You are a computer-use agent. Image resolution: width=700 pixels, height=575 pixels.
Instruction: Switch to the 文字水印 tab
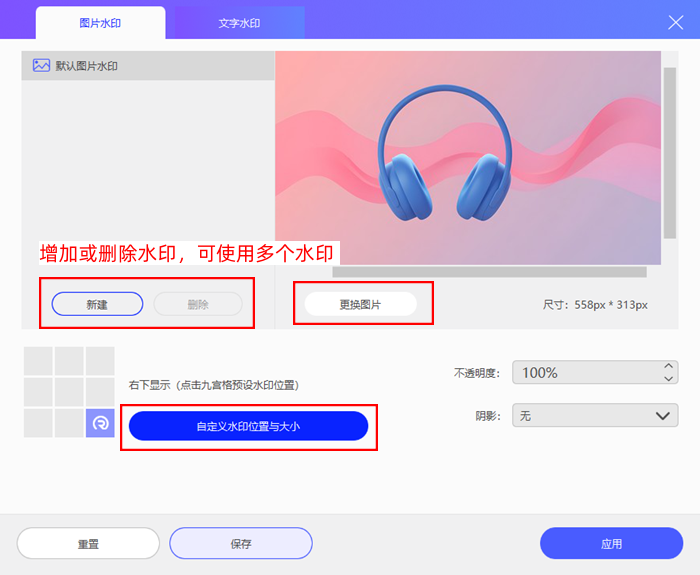tap(239, 23)
